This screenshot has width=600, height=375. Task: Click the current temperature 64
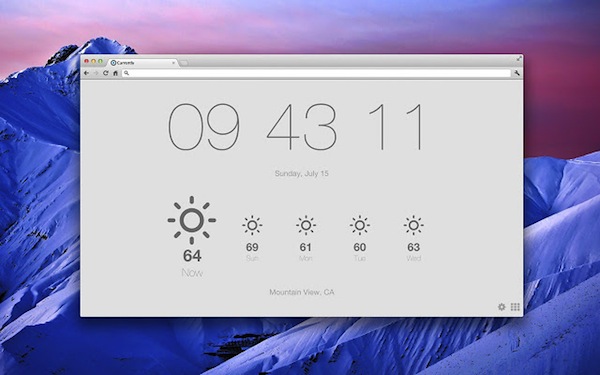click(x=192, y=256)
